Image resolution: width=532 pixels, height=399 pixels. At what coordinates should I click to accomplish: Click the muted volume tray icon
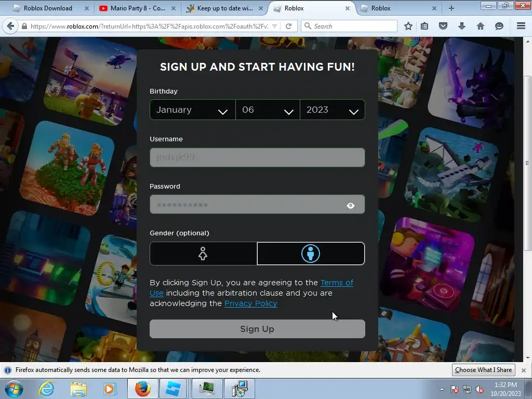(x=480, y=389)
